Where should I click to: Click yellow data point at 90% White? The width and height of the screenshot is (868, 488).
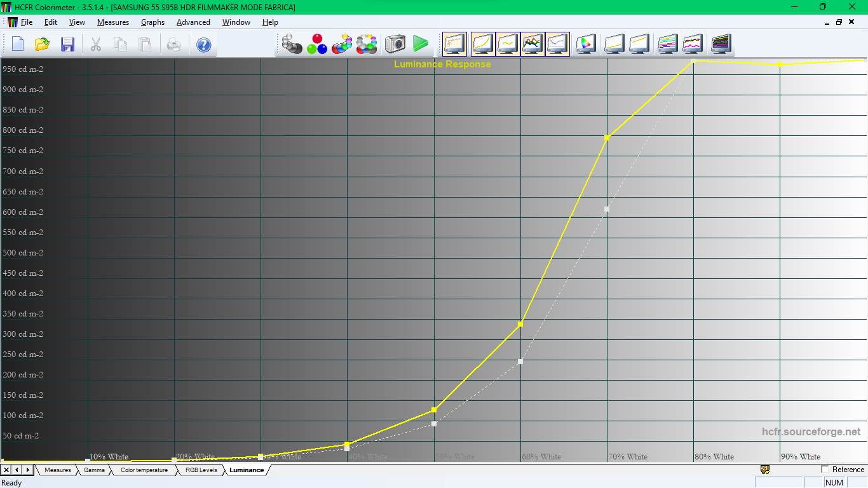[x=780, y=64]
